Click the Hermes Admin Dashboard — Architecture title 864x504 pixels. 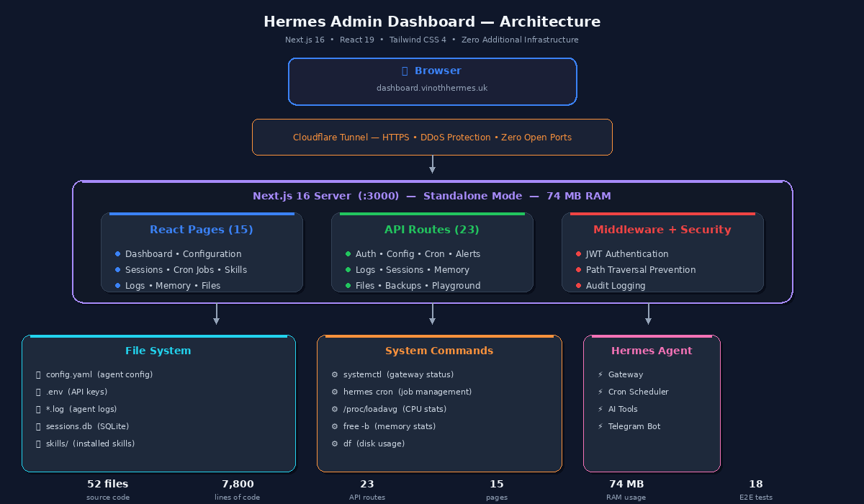432,22
